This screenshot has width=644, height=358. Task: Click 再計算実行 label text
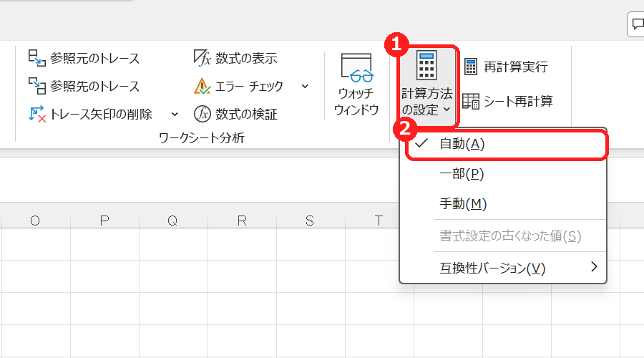(x=516, y=67)
